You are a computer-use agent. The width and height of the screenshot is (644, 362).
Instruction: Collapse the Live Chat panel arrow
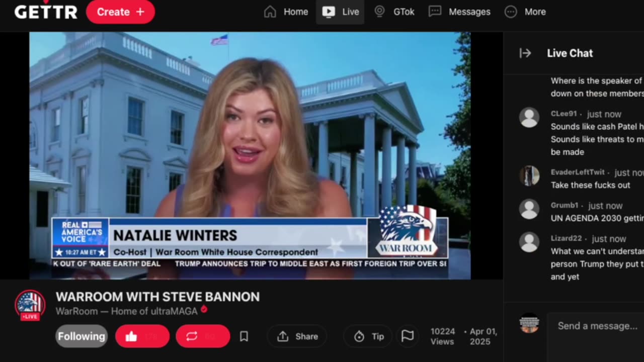(x=525, y=53)
